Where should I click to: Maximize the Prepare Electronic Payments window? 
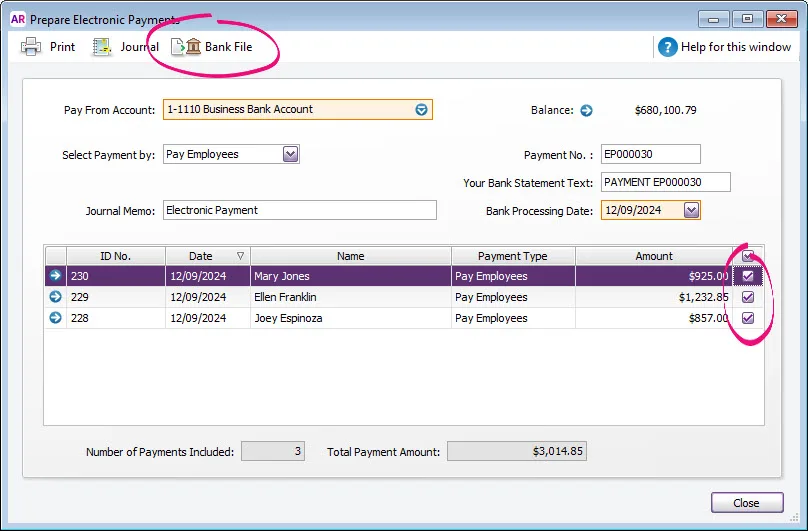pyautogui.click(x=747, y=20)
